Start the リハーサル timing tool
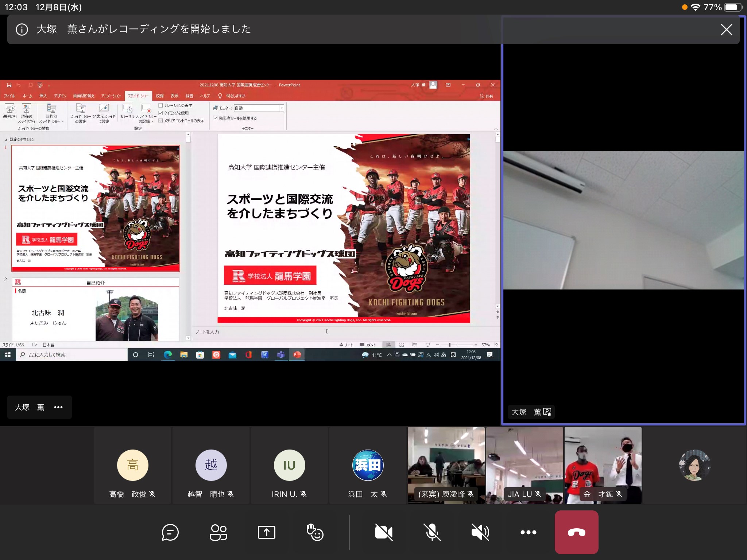Image resolution: width=747 pixels, height=560 pixels. [x=127, y=111]
